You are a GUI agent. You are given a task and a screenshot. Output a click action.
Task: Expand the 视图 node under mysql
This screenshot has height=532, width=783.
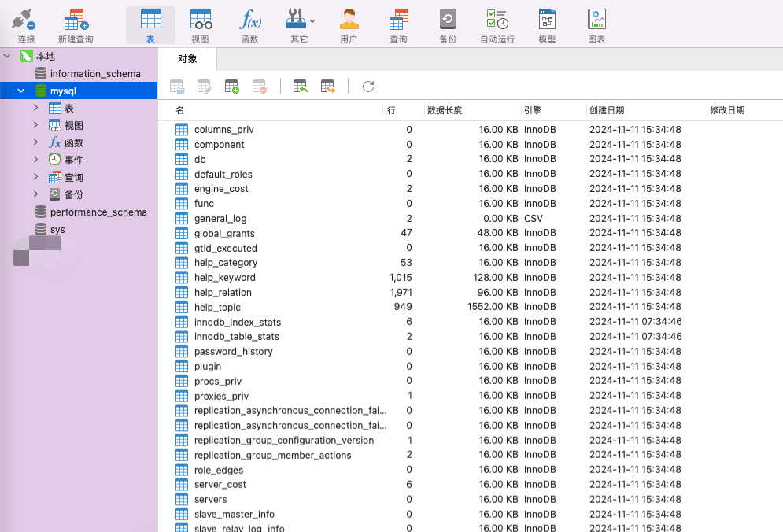click(35, 125)
